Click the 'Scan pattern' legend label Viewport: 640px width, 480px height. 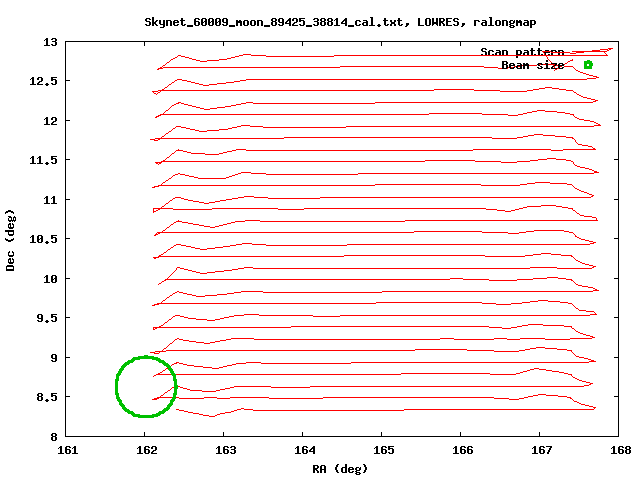[x=522, y=52]
